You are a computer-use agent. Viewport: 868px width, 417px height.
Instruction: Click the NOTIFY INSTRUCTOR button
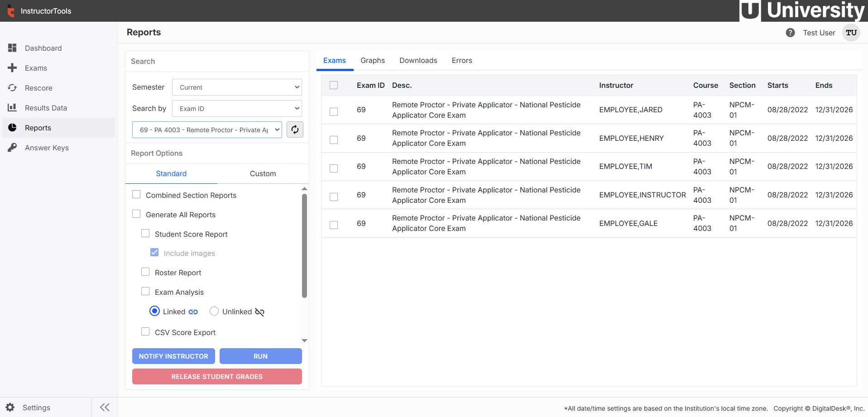point(173,356)
